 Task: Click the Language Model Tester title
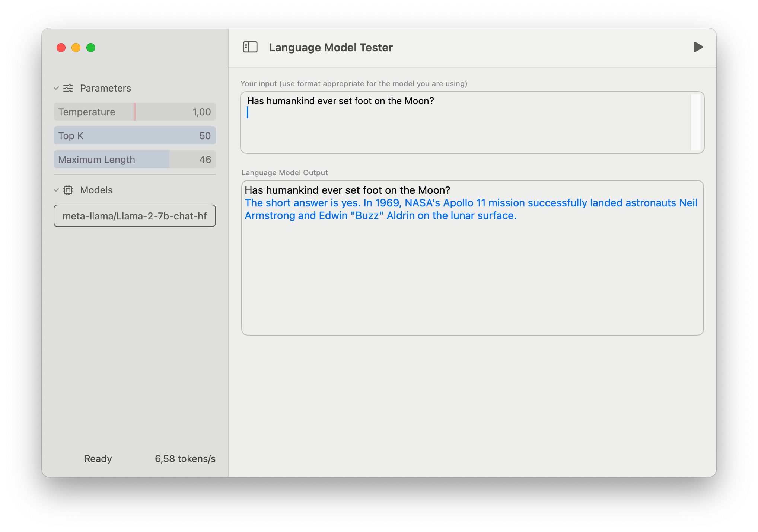pos(331,47)
